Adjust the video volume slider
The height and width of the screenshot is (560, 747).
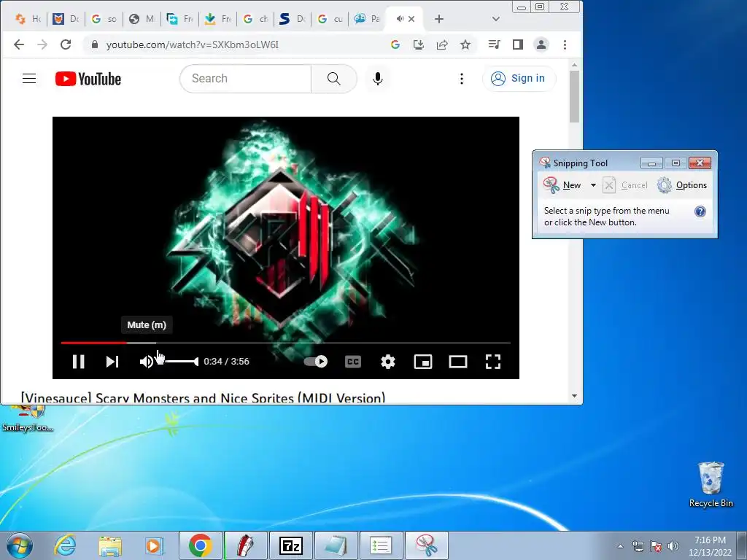(181, 362)
